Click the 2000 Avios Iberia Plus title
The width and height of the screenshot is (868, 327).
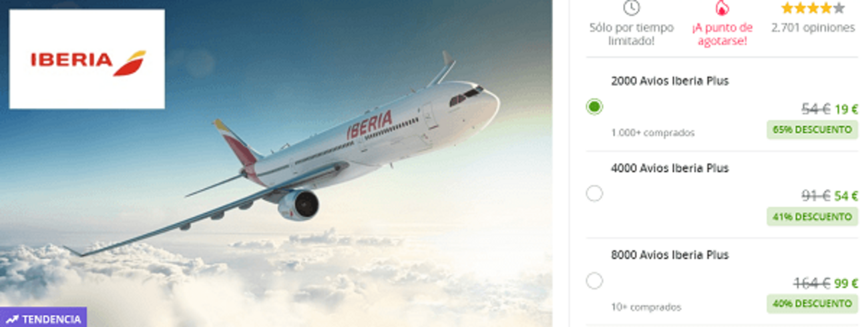coord(670,81)
